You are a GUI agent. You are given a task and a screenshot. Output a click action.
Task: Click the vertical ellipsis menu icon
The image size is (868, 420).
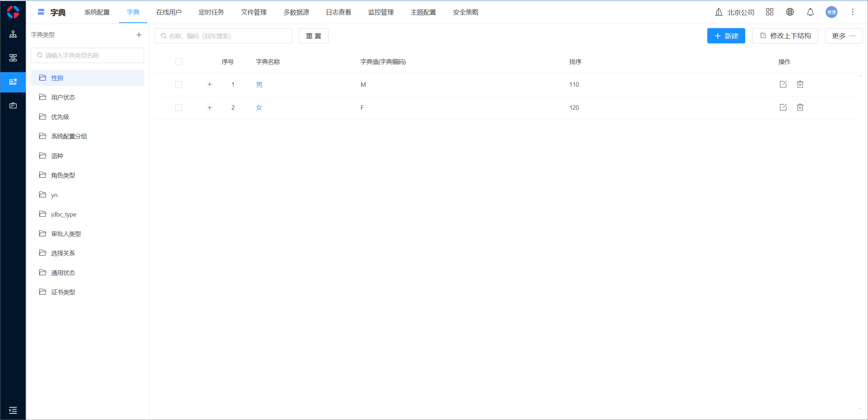(852, 12)
